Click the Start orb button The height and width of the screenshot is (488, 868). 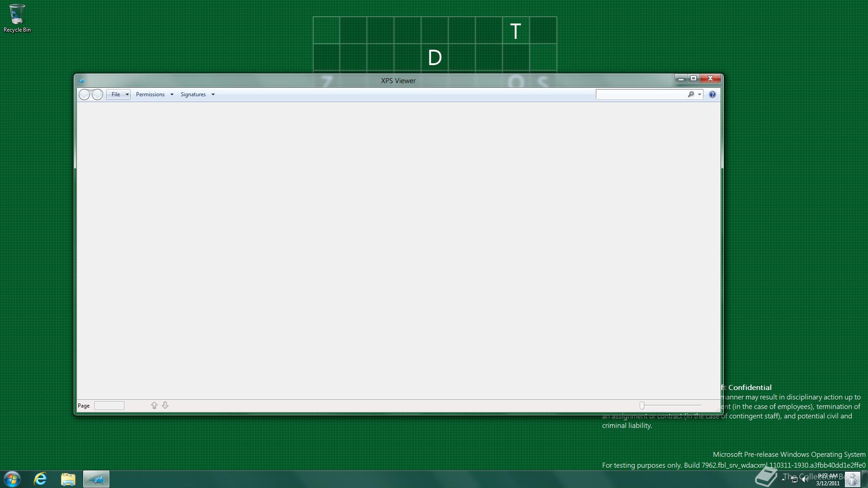pyautogui.click(x=12, y=479)
